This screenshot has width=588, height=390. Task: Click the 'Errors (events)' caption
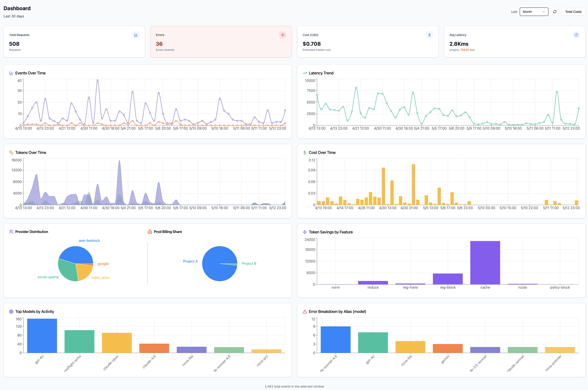pos(165,50)
